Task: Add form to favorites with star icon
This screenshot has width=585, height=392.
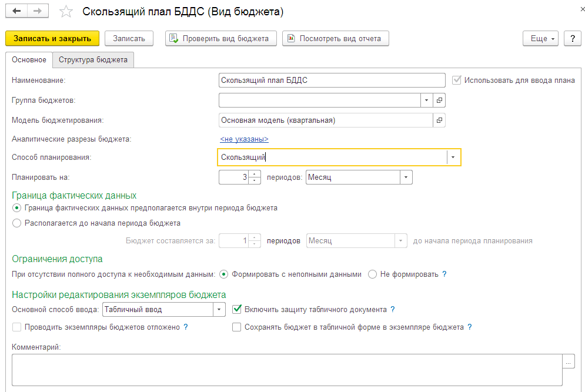Action: tap(66, 12)
